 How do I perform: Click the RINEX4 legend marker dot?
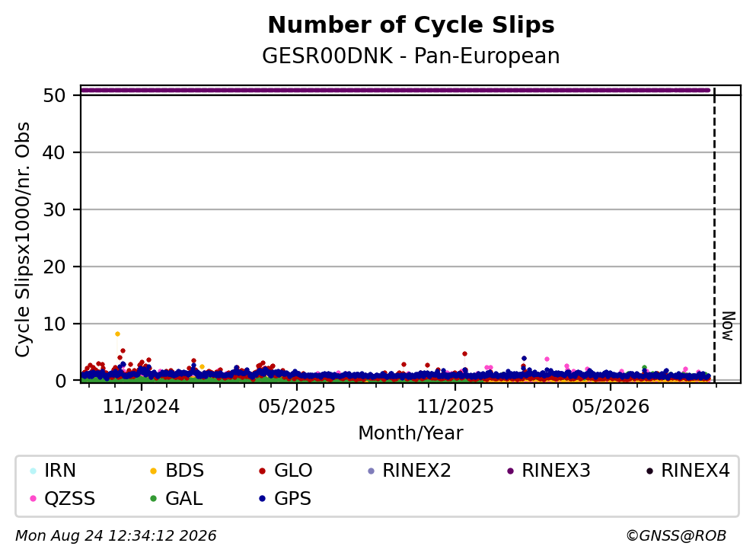pyautogui.click(x=649, y=471)
